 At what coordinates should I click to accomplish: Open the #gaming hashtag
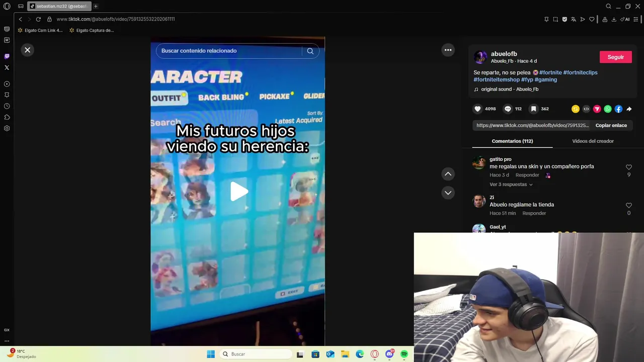[546, 79]
